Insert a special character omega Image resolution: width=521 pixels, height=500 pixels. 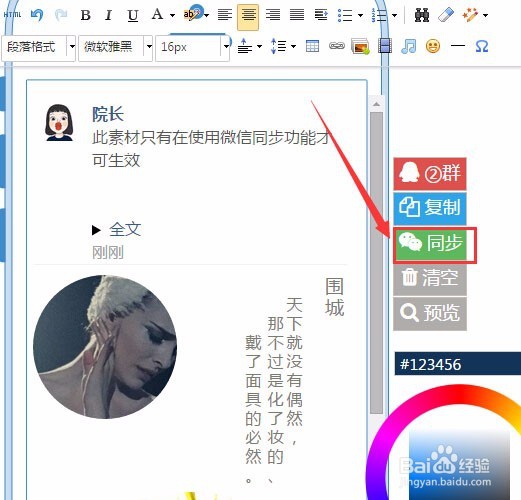pyautogui.click(x=482, y=46)
